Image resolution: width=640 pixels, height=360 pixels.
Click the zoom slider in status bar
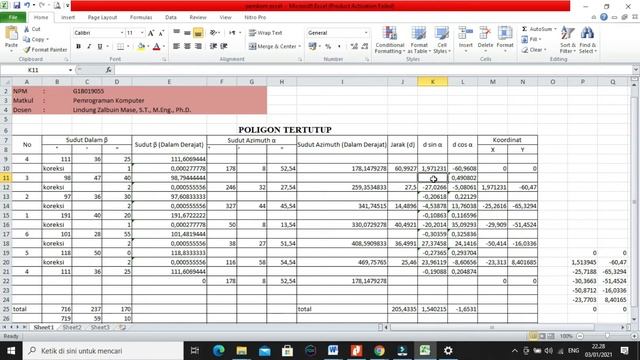pos(607,336)
